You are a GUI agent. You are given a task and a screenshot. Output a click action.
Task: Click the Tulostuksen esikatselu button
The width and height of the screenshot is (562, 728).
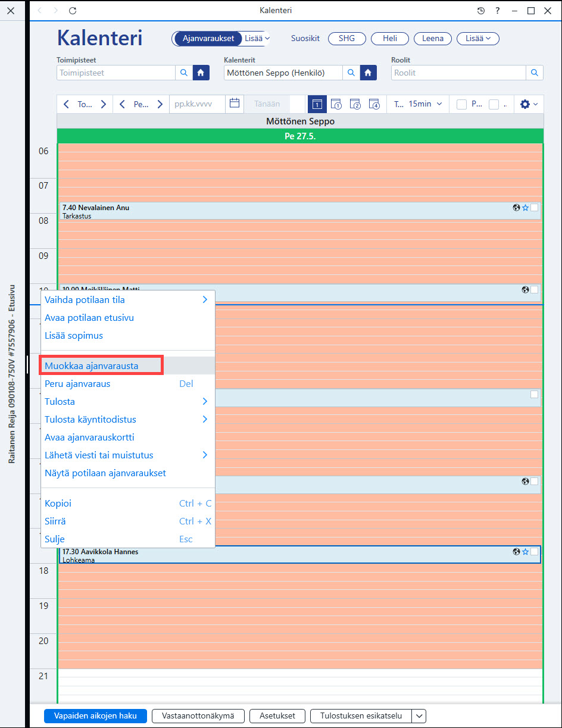pos(361,715)
